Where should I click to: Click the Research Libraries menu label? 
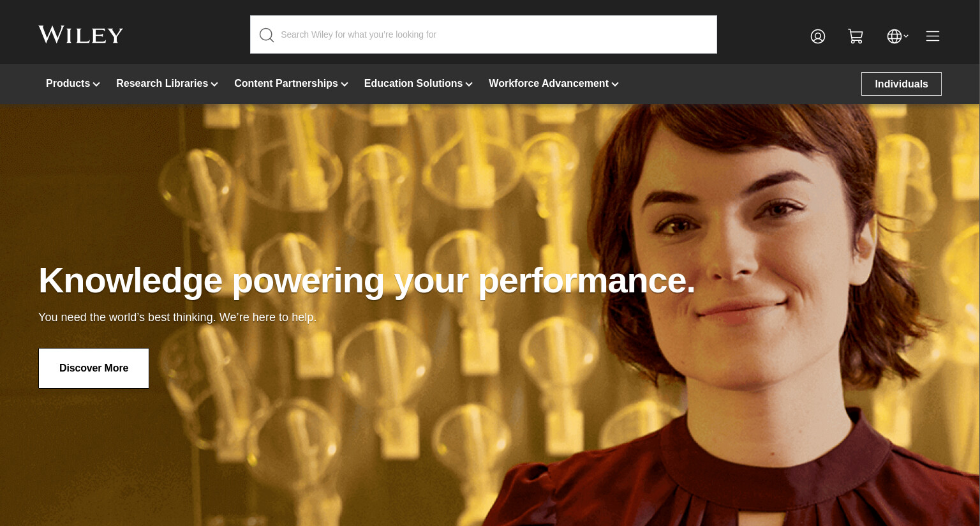tap(162, 84)
